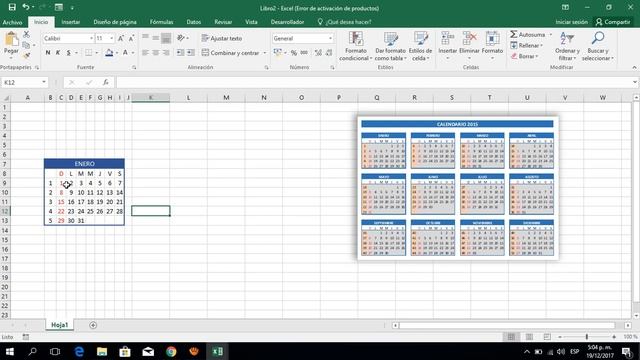Viewport: 640px width, 360px height.
Task: Open the Calibri font name dropdown
Action: [91, 38]
